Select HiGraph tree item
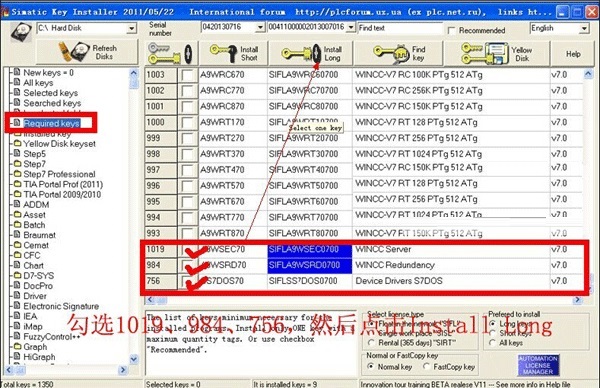The image size is (600, 388). pyautogui.click(x=39, y=357)
